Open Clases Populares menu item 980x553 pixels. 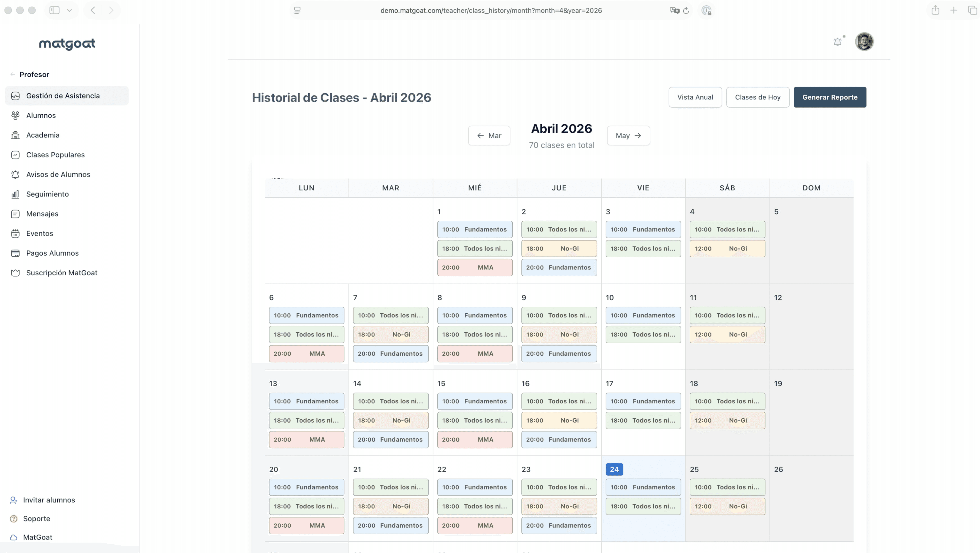(67, 155)
